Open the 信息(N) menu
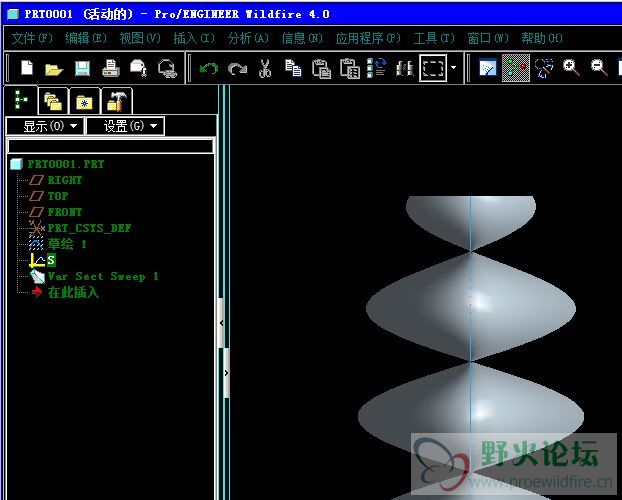The height and width of the screenshot is (500, 622). [302, 38]
